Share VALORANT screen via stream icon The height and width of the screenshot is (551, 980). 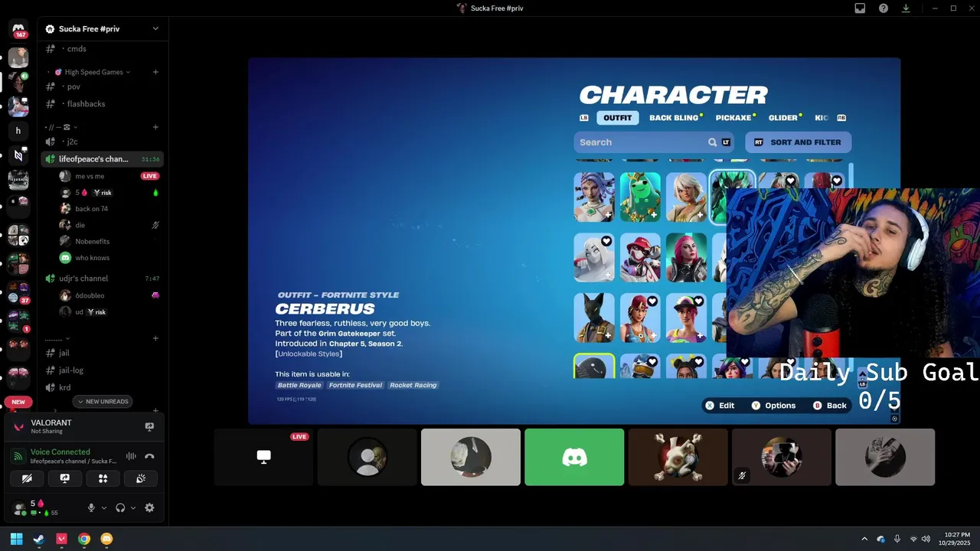[x=149, y=426]
